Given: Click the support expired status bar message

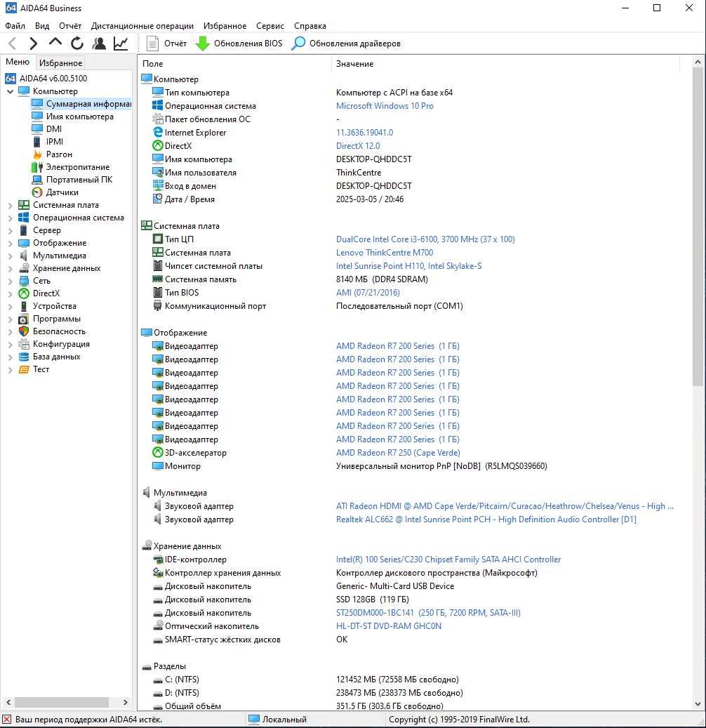Looking at the screenshot, I should pyautogui.click(x=83, y=720).
